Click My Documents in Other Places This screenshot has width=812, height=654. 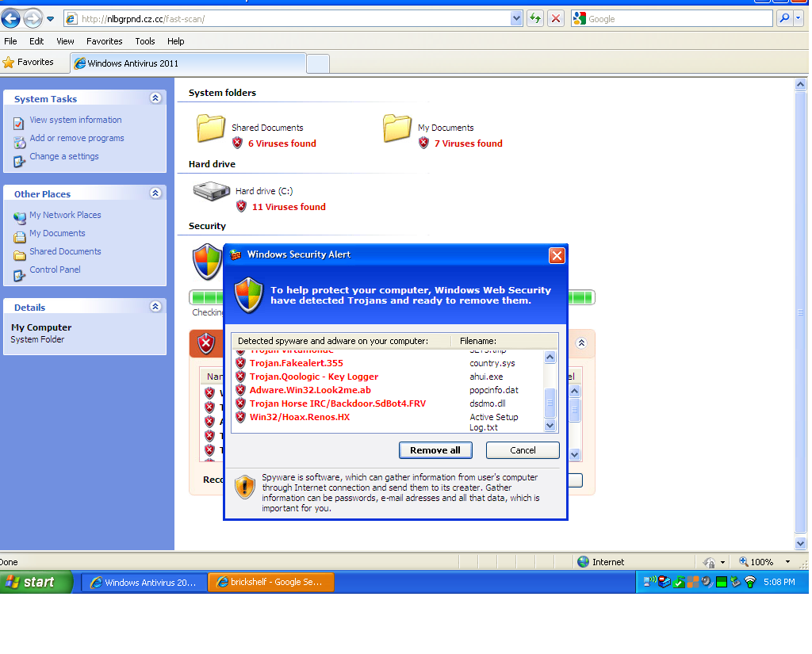(x=57, y=233)
